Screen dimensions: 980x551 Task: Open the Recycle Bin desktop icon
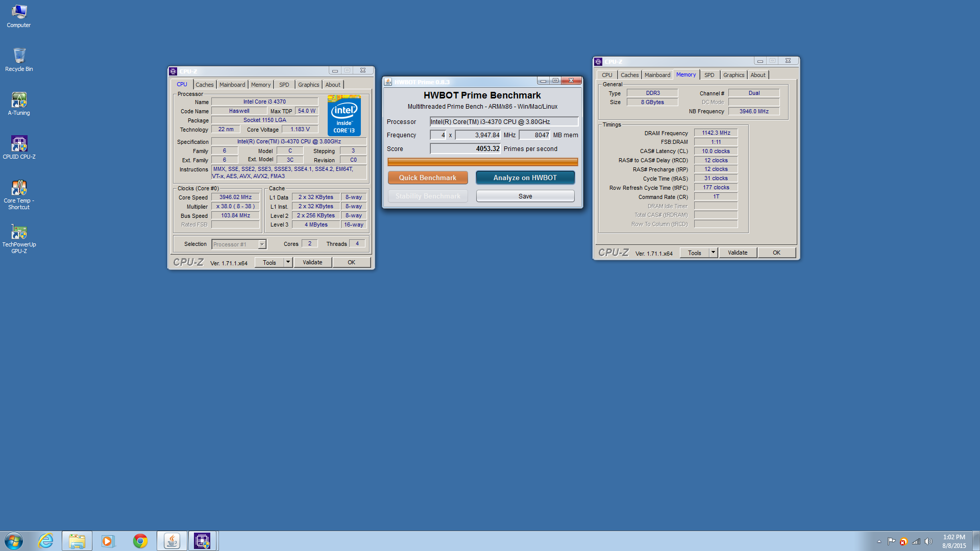pyautogui.click(x=19, y=59)
